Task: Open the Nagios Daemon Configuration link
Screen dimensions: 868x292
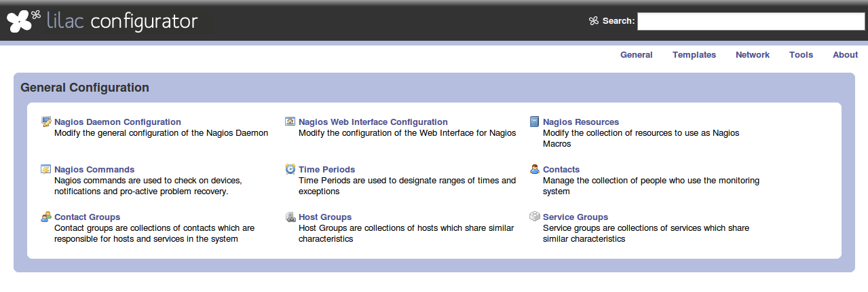Action: (x=117, y=122)
